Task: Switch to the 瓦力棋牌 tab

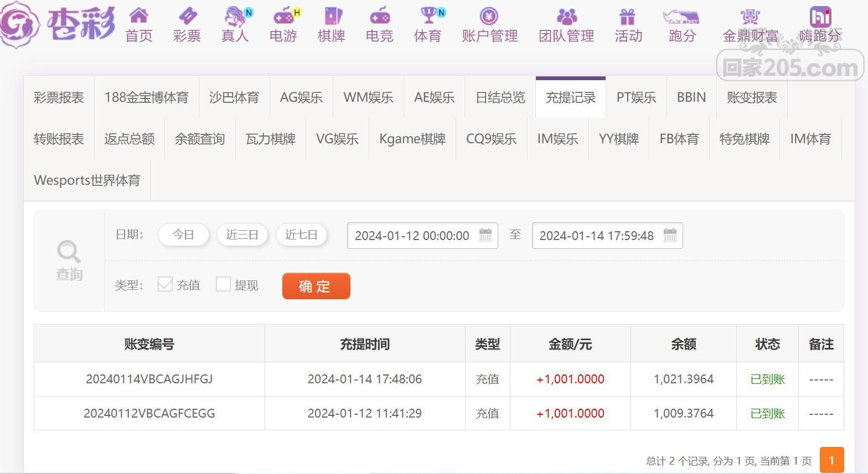Action: tap(271, 139)
